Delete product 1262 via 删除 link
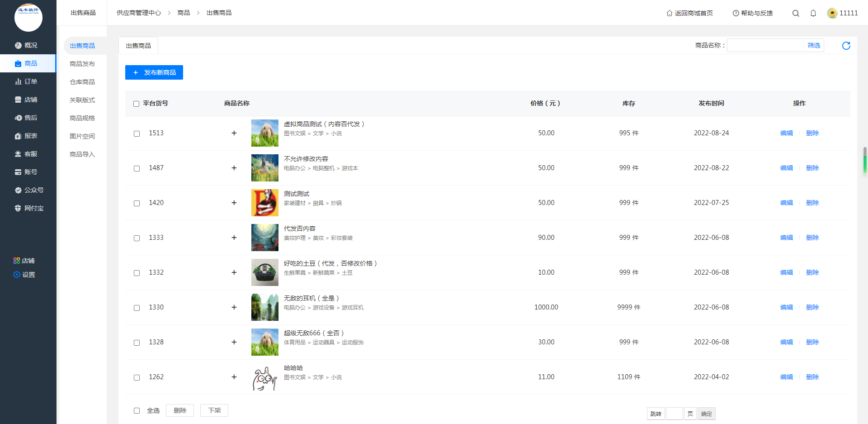The image size is (868, 424). click(x=812, y=377)
